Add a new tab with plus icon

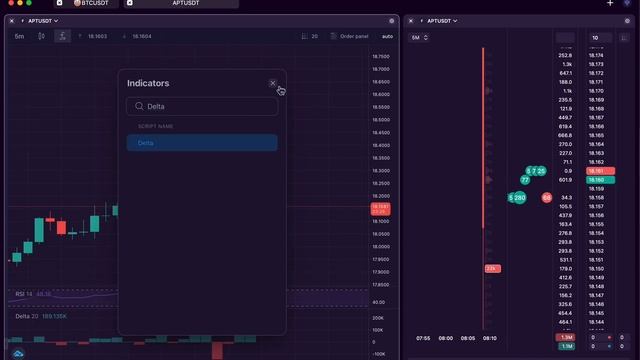tap(610, 3)
